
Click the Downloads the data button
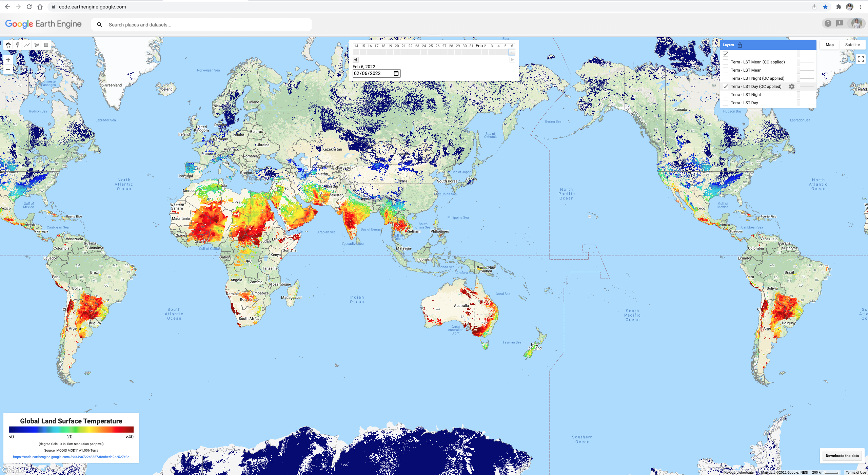click(x=842, y=456)
